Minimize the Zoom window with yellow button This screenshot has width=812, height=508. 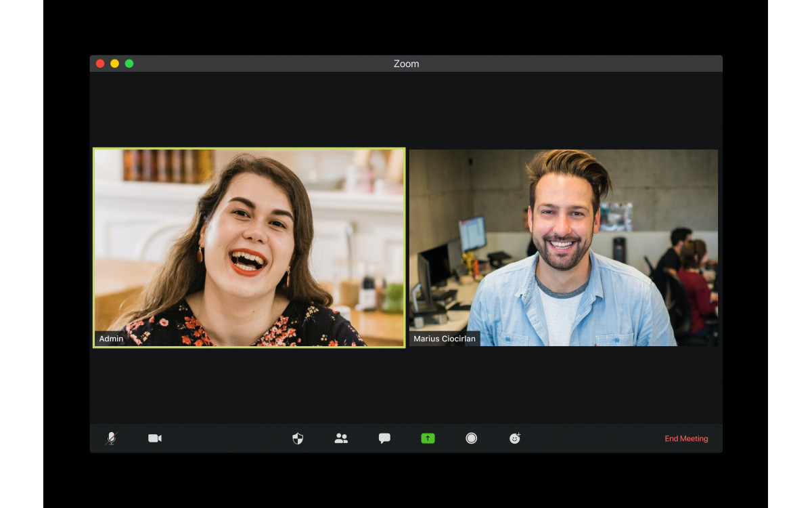pyautogui.click(x=114, y=64)
